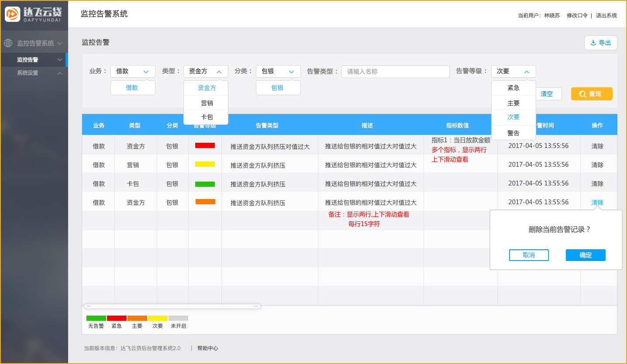Click the export download icon beside 导出

(x=593, y=42)
